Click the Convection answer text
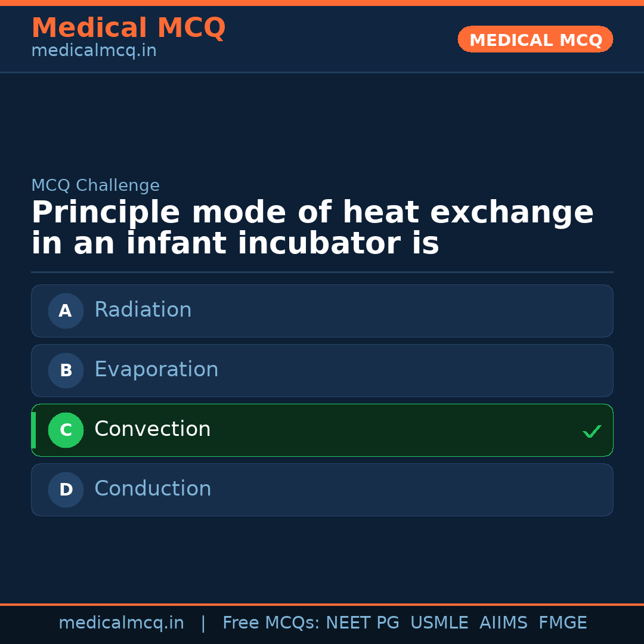This screenshot has height=644, width=644. 153,429
